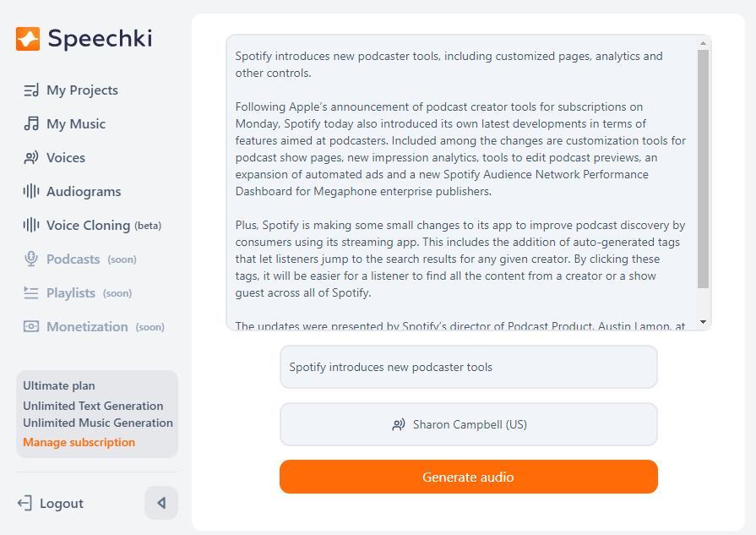Click the orange Speechki logo icon
Screen dimensions: 756x535
coord(28,39)
